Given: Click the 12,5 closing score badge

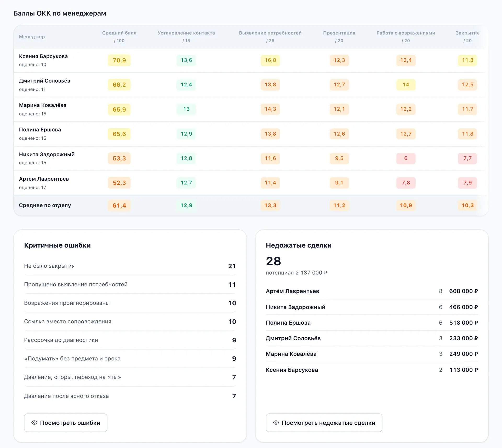Looking at the screenshot, I should (467, 85).
